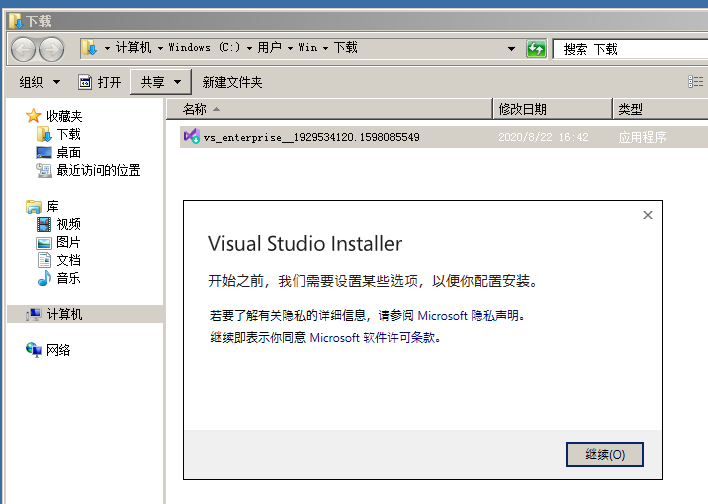Expand arrow after 用户 in breadcrumb
Image resolution: width=708 pixels, height=504 pixels.
click(x=290, y=48)
